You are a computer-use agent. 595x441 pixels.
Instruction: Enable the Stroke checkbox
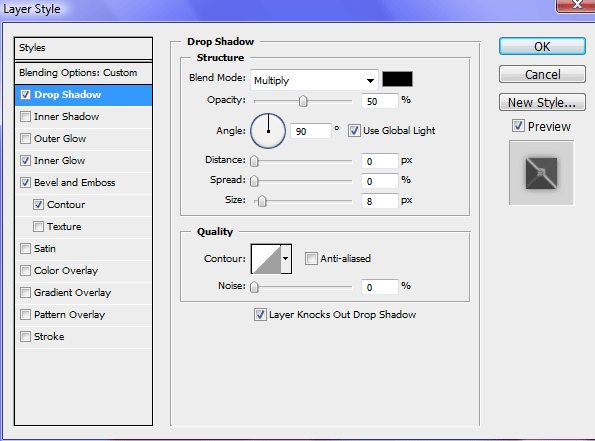click(x=25, y=337)
